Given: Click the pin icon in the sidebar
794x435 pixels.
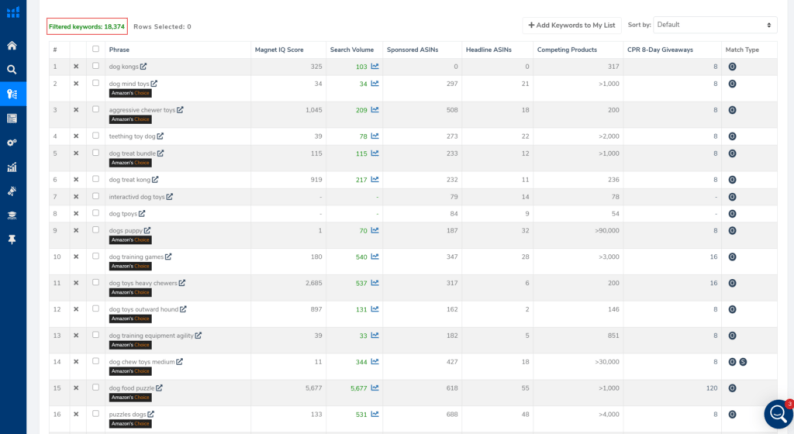Looking at the screenshot, I should tap(12, 240).
